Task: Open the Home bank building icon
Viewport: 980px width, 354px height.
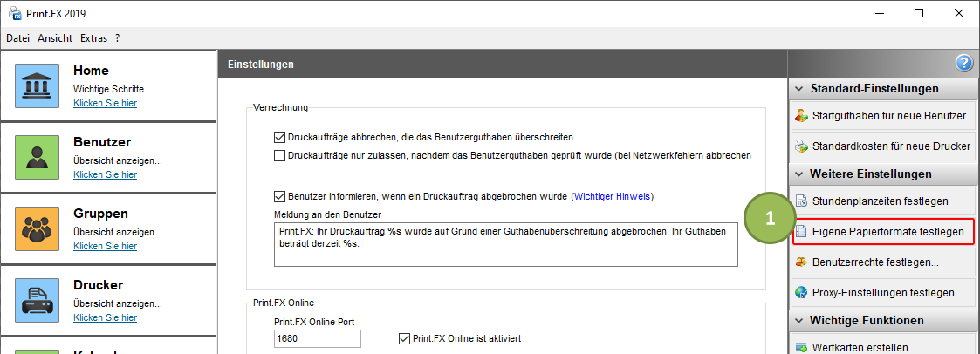Action: tap(37, 85)
